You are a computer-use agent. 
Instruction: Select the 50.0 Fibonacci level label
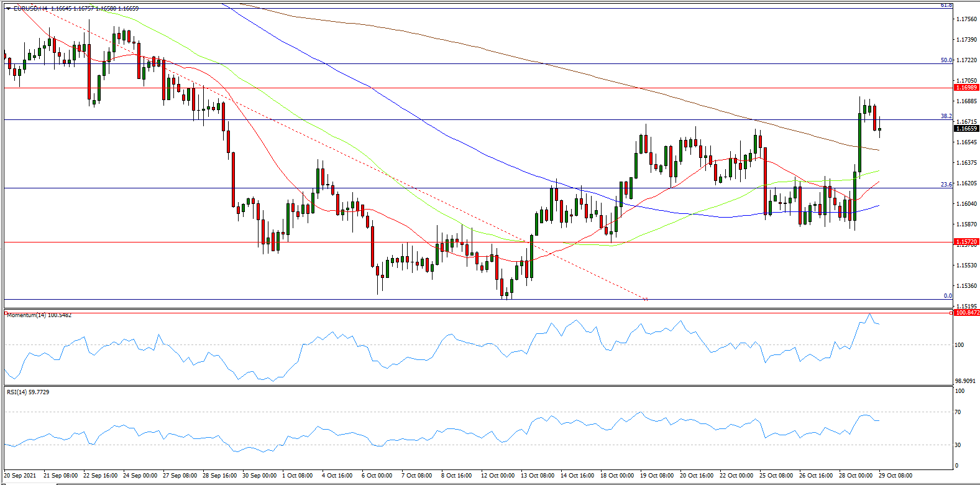[946, 60]
